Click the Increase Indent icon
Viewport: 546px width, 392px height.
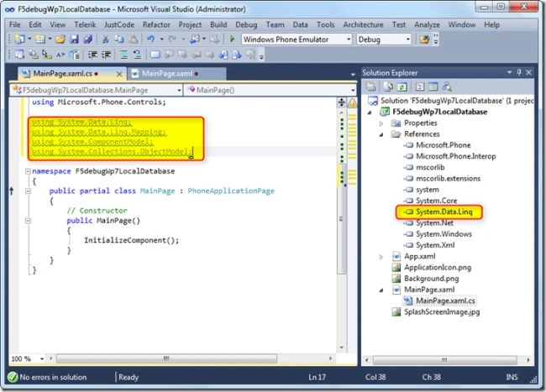106,55
